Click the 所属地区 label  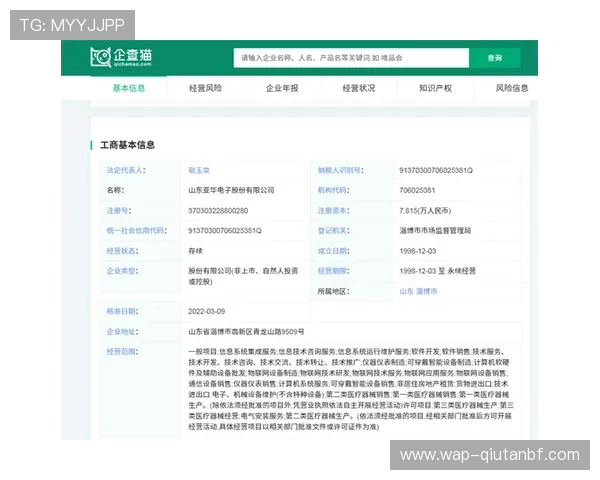(333, 291)
